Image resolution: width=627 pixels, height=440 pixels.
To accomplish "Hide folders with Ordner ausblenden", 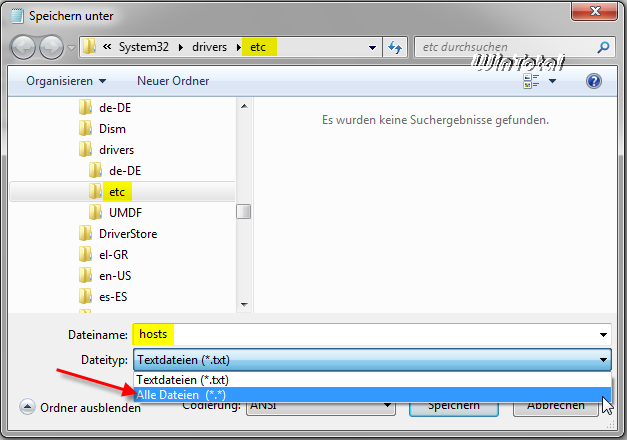I will [90, 408].
